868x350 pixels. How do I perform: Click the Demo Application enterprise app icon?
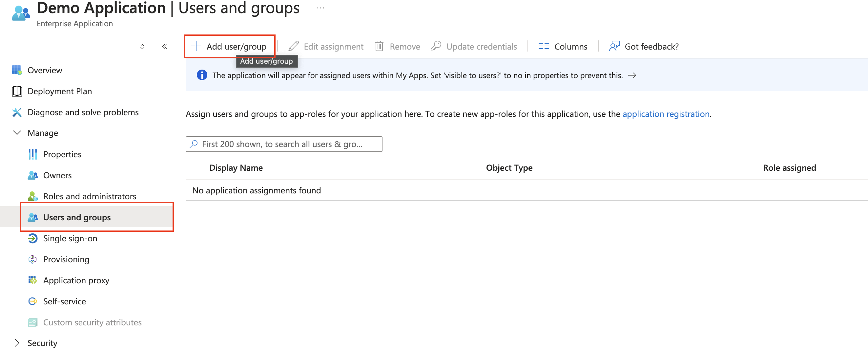[x=21, y=13]
